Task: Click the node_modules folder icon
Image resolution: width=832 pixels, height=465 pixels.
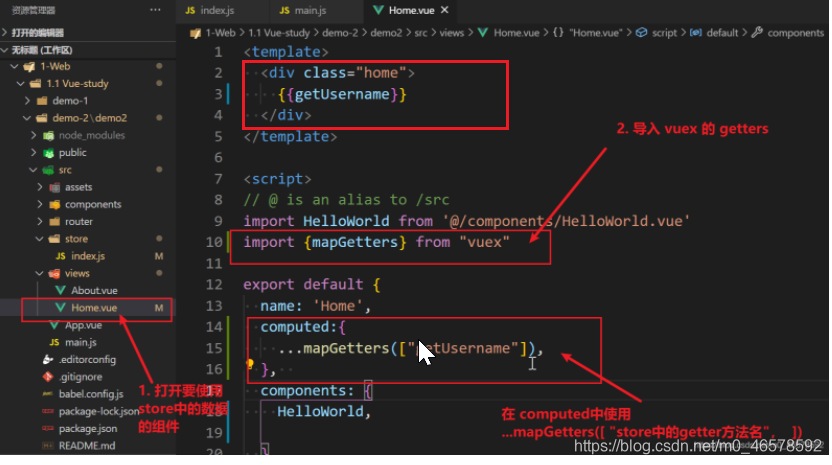Action: 48,135
